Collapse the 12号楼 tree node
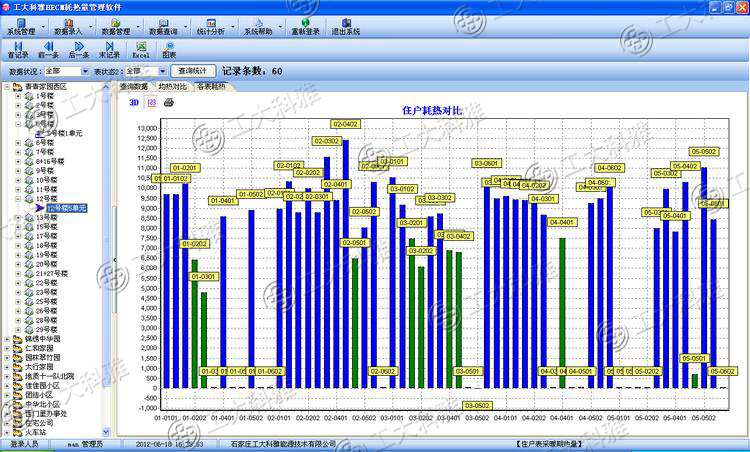Viewport: 750px width, 452px height. 18,199
